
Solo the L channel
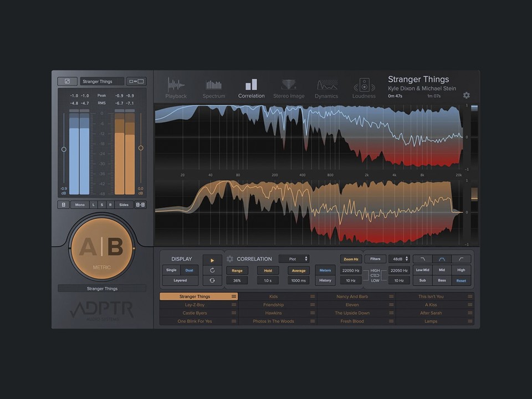click(x=94, y=204)
